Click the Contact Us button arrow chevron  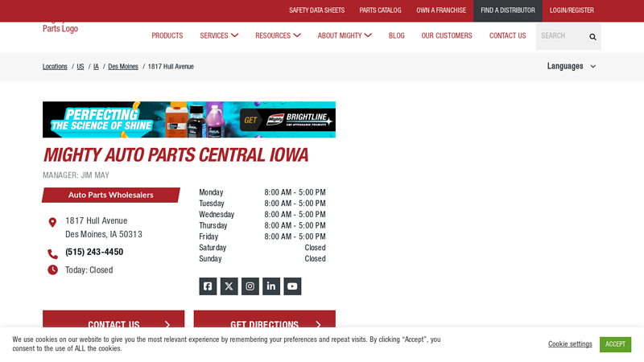pyautogui.click(x=167, y=324)
